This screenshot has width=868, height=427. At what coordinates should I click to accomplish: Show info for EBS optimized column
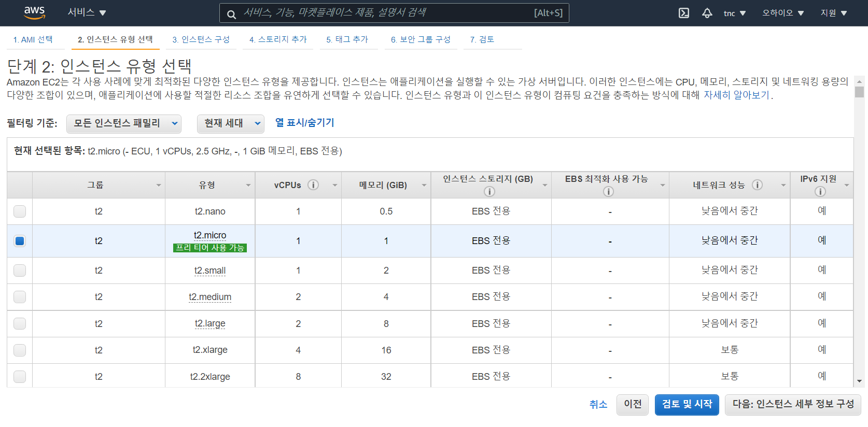pyautogui.click(x=609, y=192)
